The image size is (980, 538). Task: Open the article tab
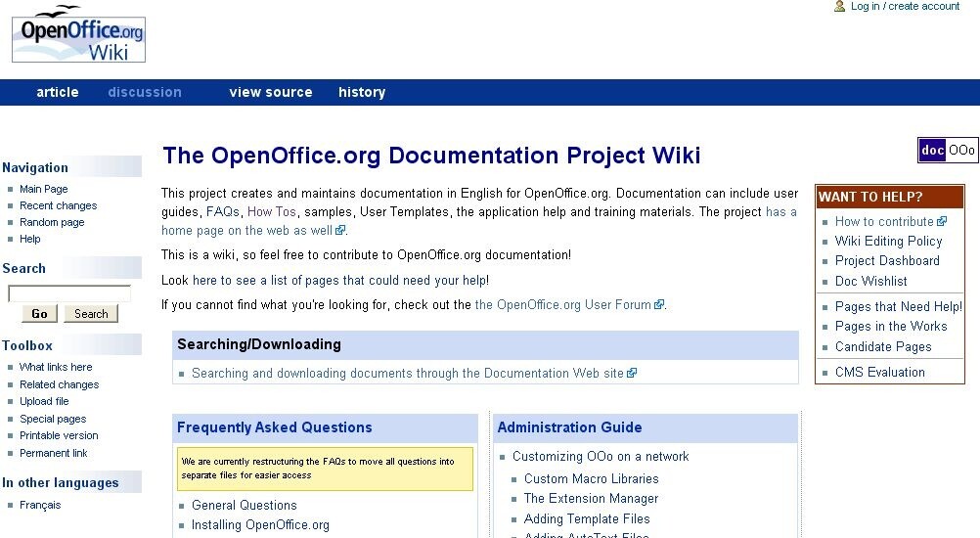[x=58, y=92]
